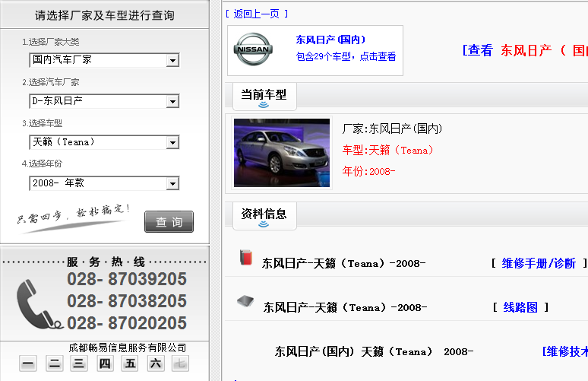
Task: Click 东风日产-天籁 row text beside 线路图
Action: coord(345,307)
